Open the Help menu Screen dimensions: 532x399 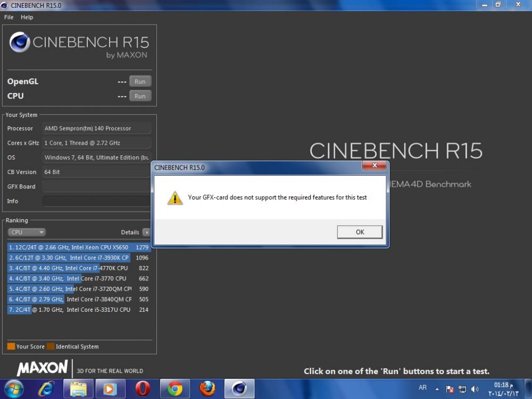click(x=27, y=17)
